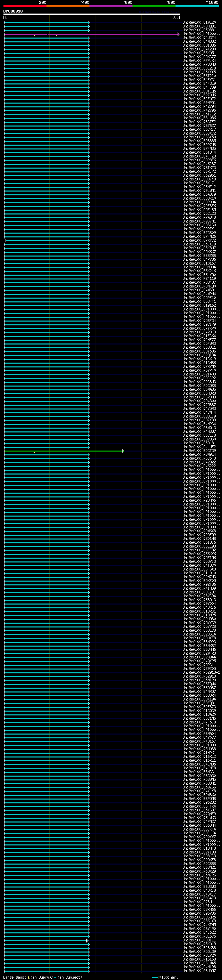Click label UniRef100_C4JUE2
Viewport: 222px width, 980px height.
(199, 447)
